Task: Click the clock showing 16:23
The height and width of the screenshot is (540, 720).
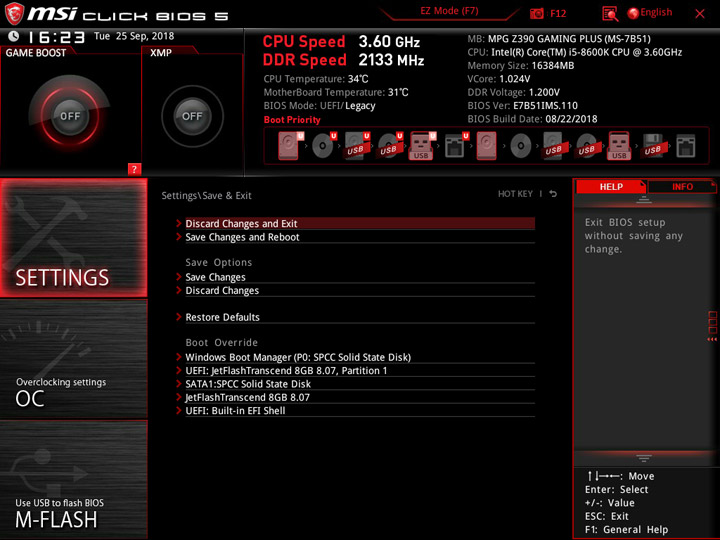Action: pyautogui.click(x=56, y=37)
